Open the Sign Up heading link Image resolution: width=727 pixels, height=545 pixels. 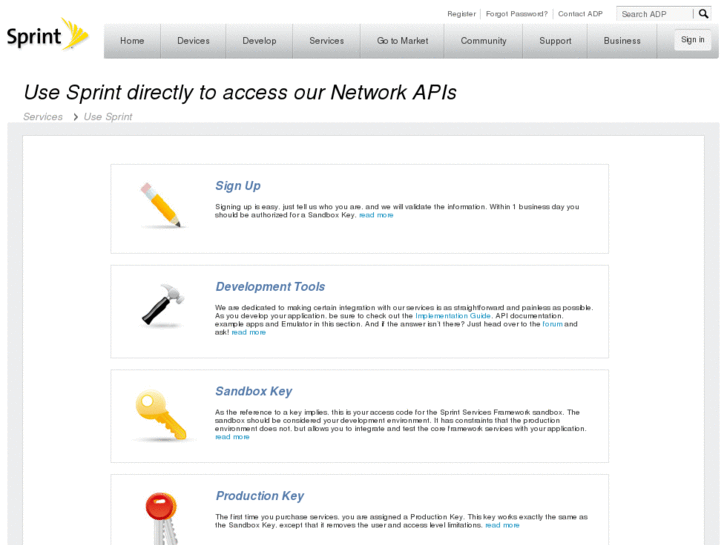pos(238,186)
